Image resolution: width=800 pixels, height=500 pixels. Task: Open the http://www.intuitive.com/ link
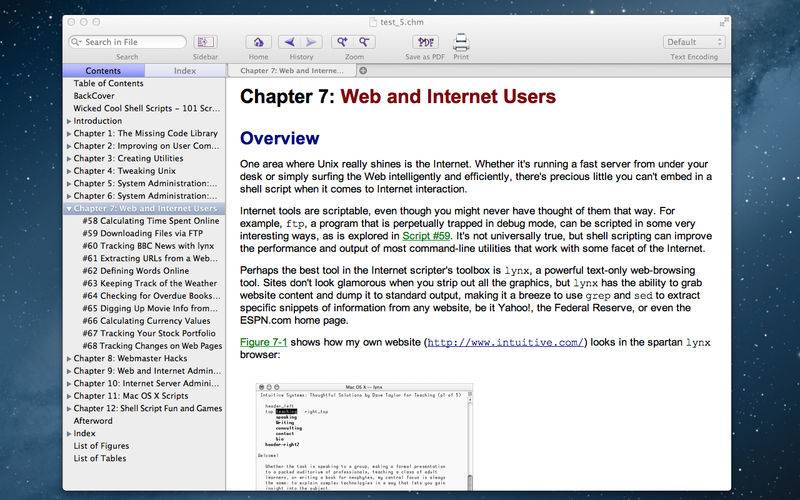[506, 342]
